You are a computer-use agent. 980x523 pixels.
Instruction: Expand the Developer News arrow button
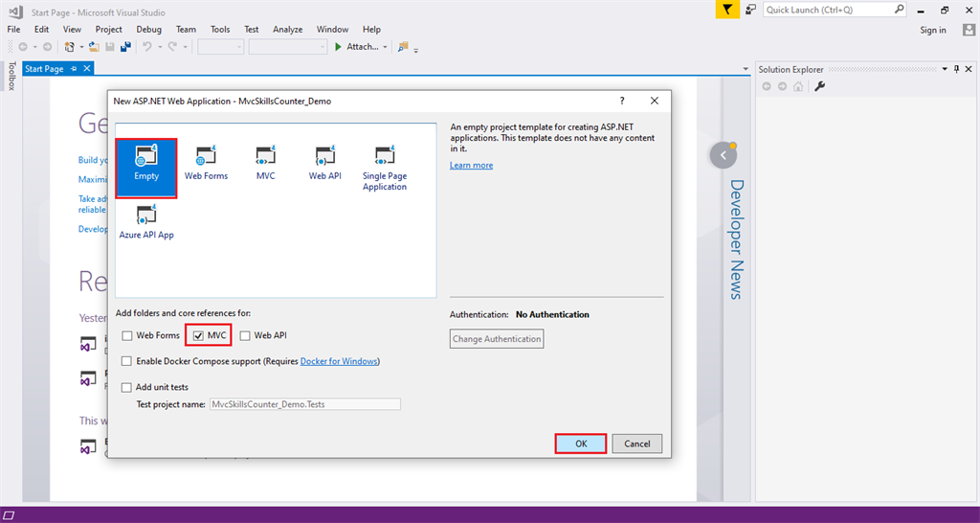coord(724,155)
